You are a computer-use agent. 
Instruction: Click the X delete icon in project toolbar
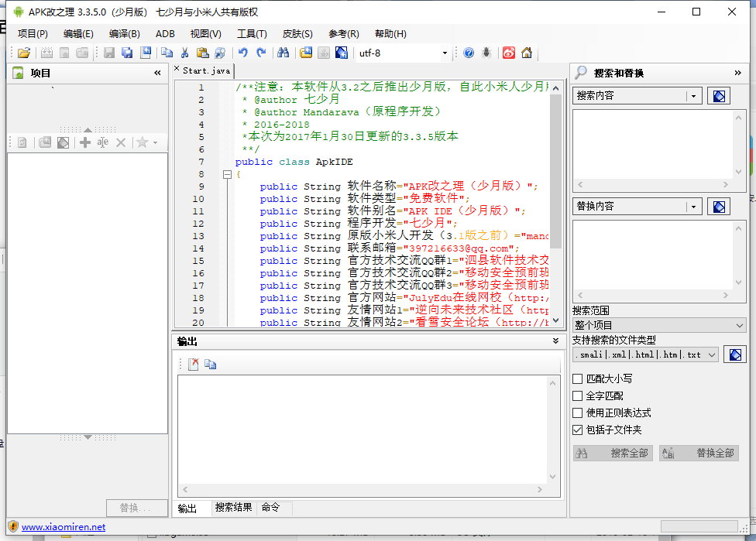121,142
